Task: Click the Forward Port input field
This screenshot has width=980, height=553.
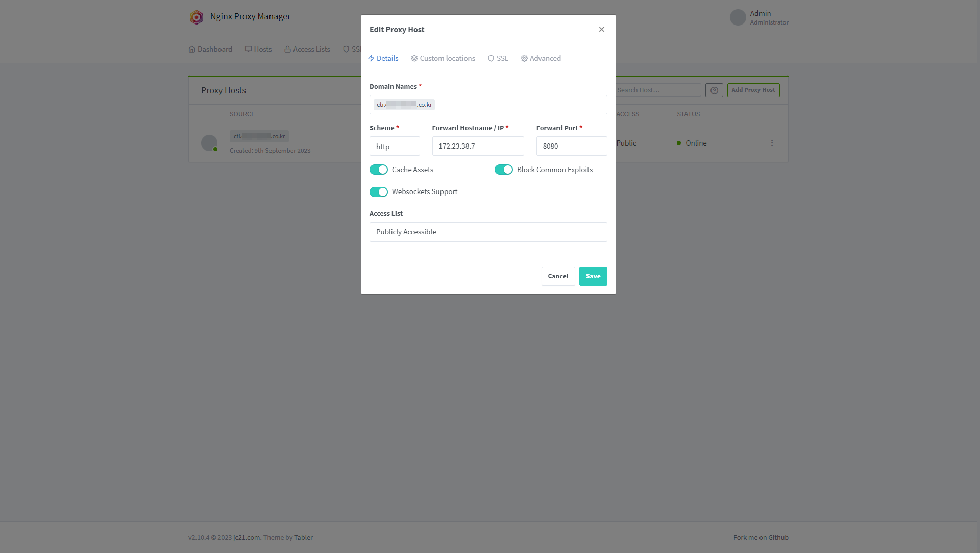Action: (x=571, y=146)
